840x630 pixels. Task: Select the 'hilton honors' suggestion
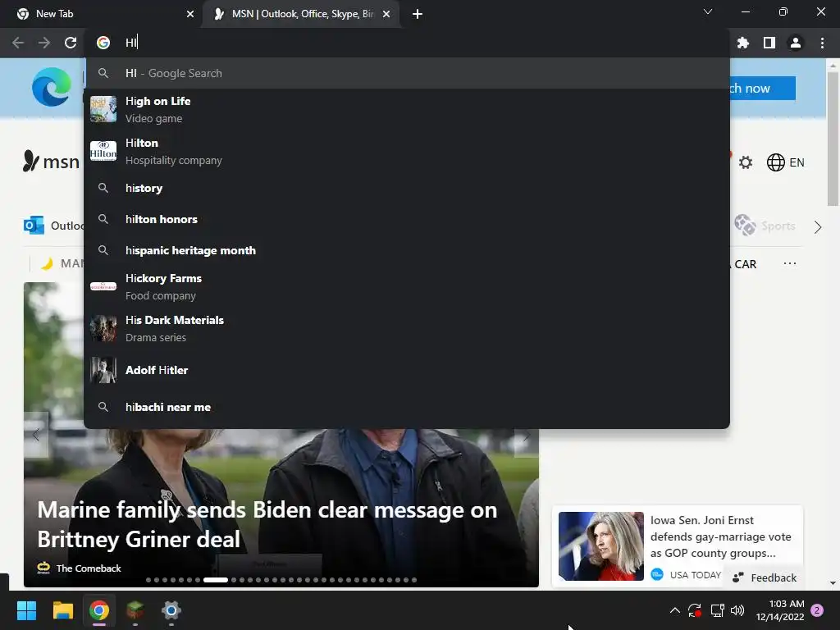[407, 219]
